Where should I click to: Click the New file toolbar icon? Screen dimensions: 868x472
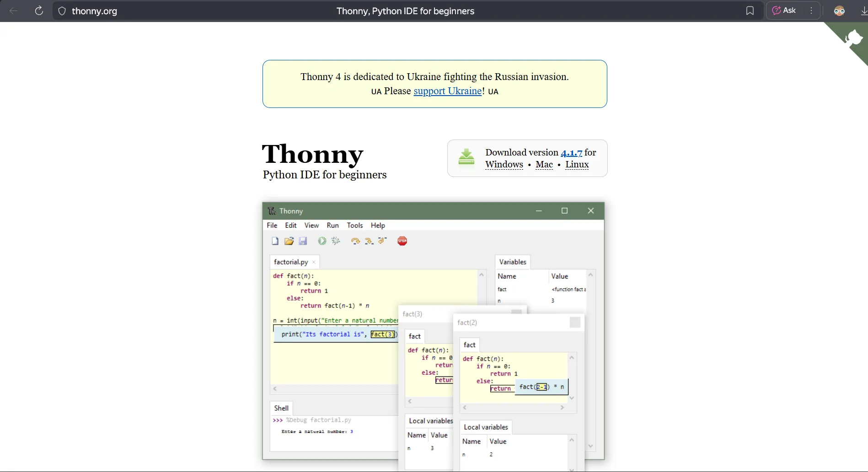275,241
